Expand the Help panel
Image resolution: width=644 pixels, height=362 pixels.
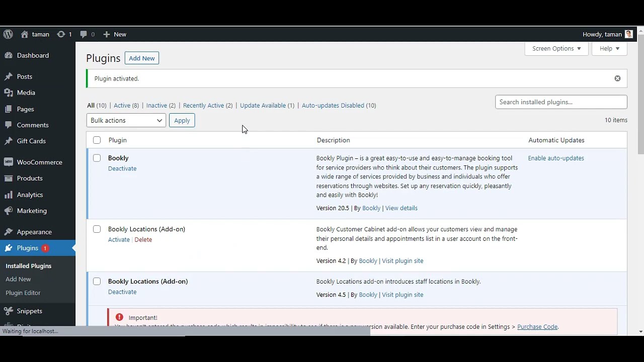coord(609,49)
